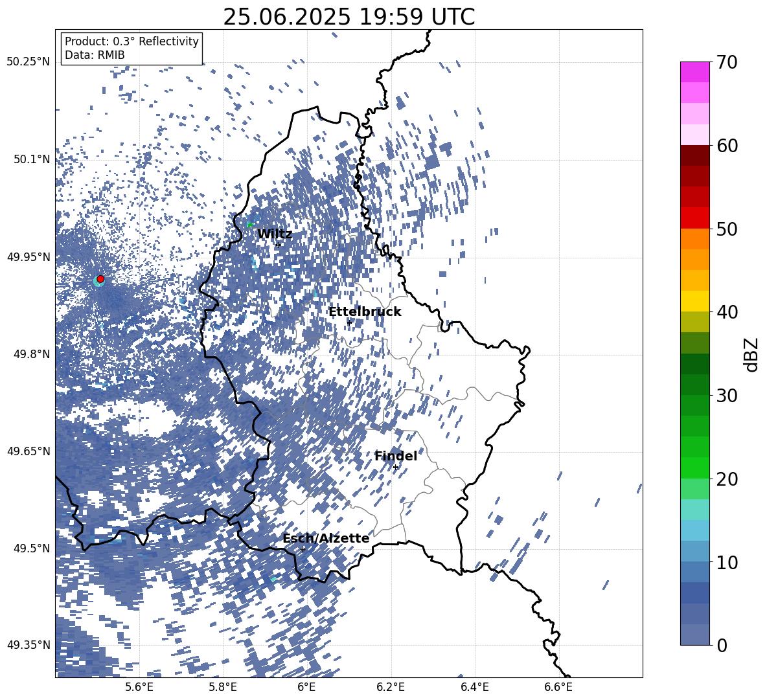
Task: Click the colorbar tick label 20
Action: pyautogui.click(x=727, y=479)
